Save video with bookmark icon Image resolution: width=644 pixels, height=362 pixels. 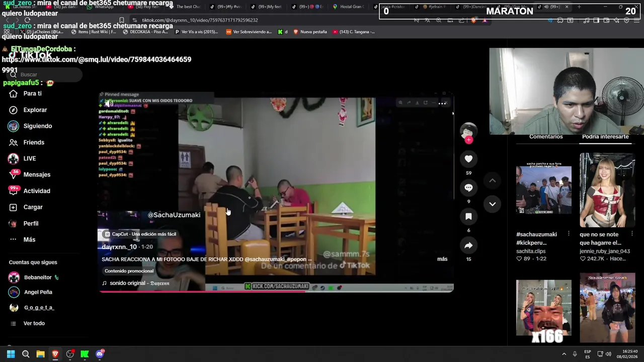[468, 216]
